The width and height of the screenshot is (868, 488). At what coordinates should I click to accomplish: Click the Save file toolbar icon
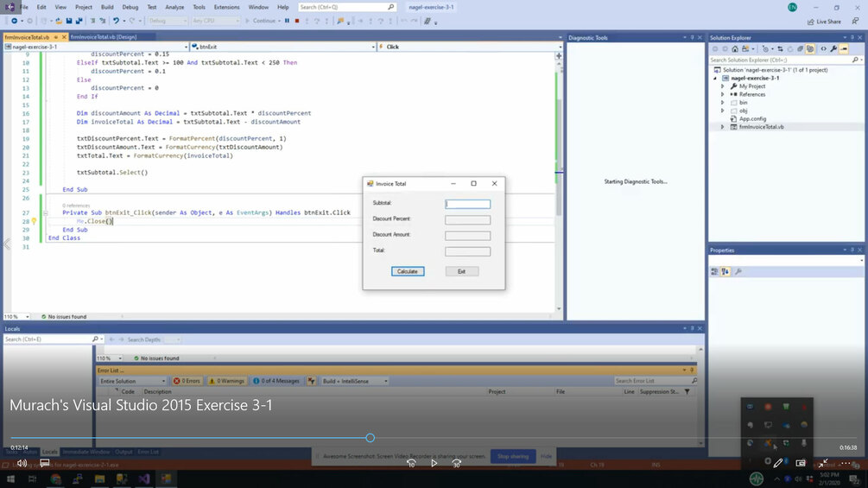(x=68, y=21)
